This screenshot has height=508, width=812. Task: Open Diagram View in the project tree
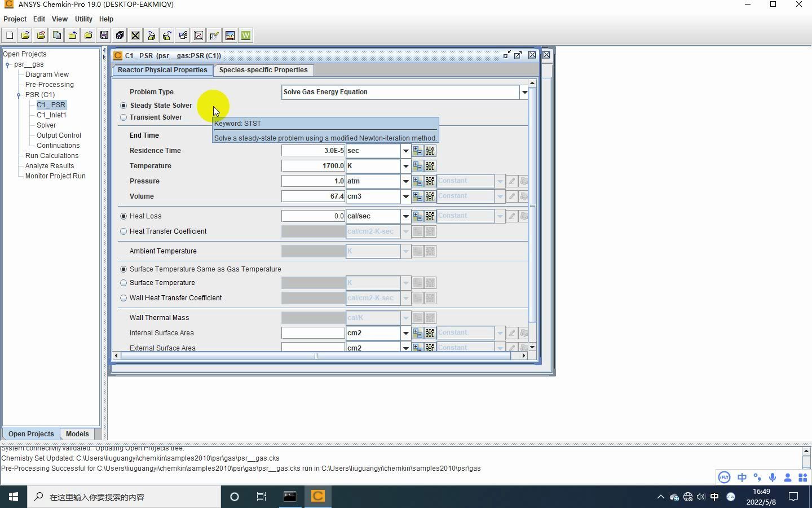point(47,75)
